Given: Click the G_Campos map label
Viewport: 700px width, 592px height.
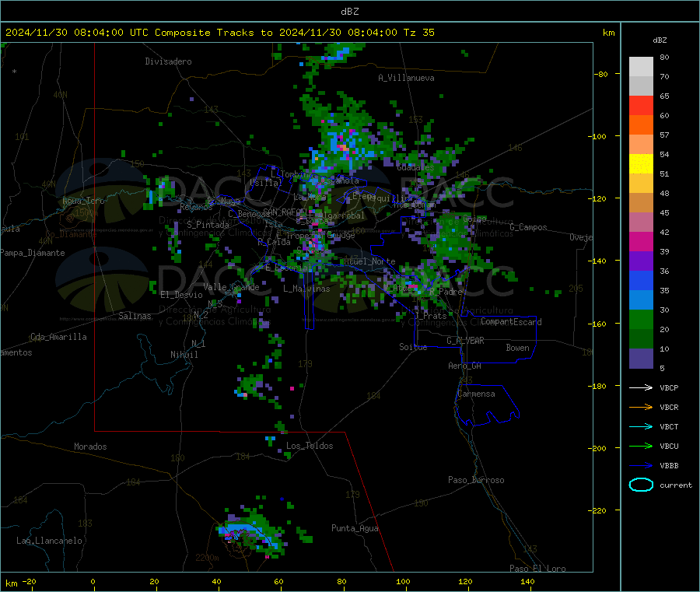Looking at the screenshot, I should 528,227.
